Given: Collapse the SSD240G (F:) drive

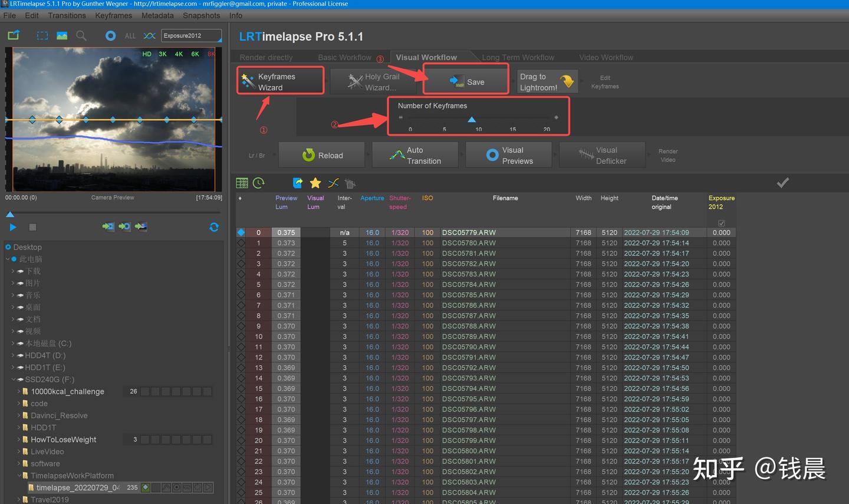Looking at the screenshot, I should pyautogui.click(x=13, y=380).
